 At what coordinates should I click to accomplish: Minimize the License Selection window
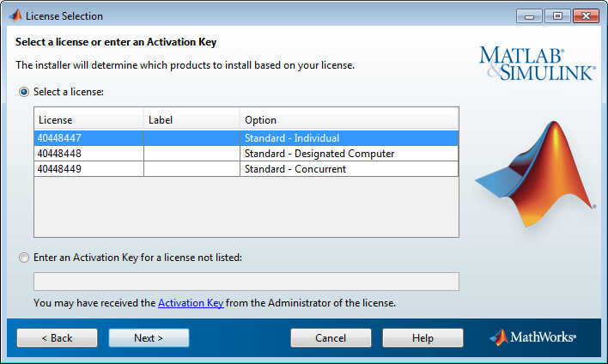click(x=529, y=16)
